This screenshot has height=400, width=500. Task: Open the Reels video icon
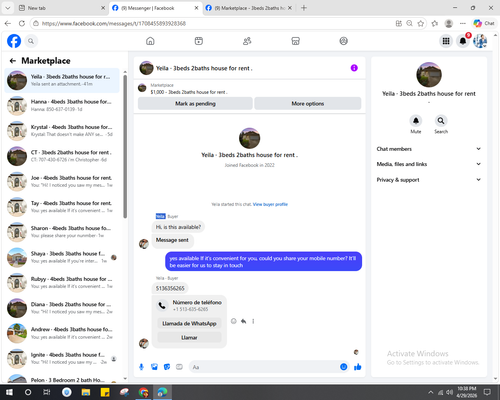pyautogui.click(x=199, y=41)
